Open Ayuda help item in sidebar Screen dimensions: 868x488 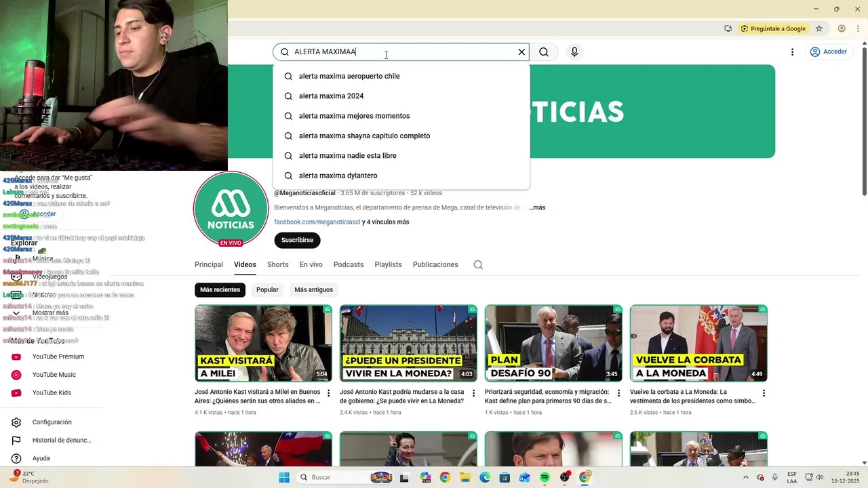[x=53, y=458]
